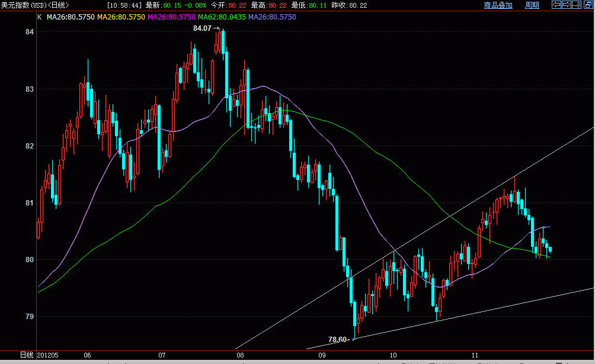Click the 最低:80.11 low value
595x364 pixels.
309,5
